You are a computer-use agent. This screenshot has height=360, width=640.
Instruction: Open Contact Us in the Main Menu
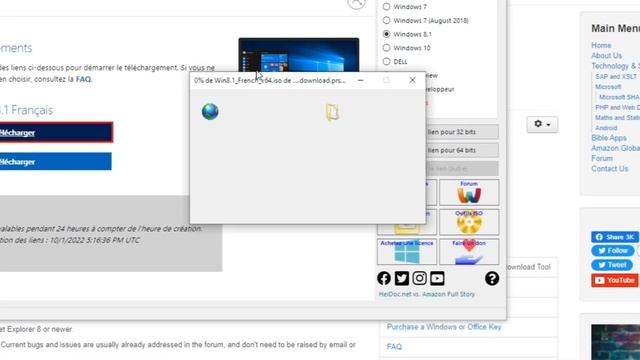(x=610, y=169)
